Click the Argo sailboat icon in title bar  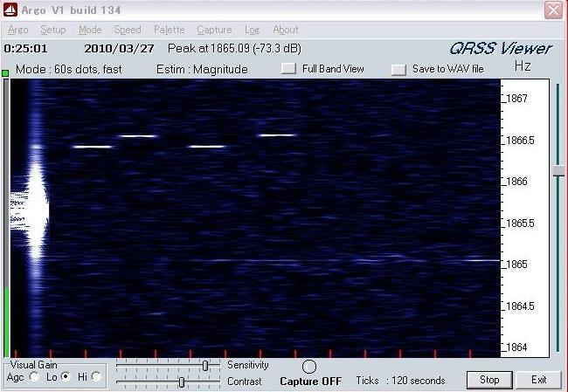(10, 10)
